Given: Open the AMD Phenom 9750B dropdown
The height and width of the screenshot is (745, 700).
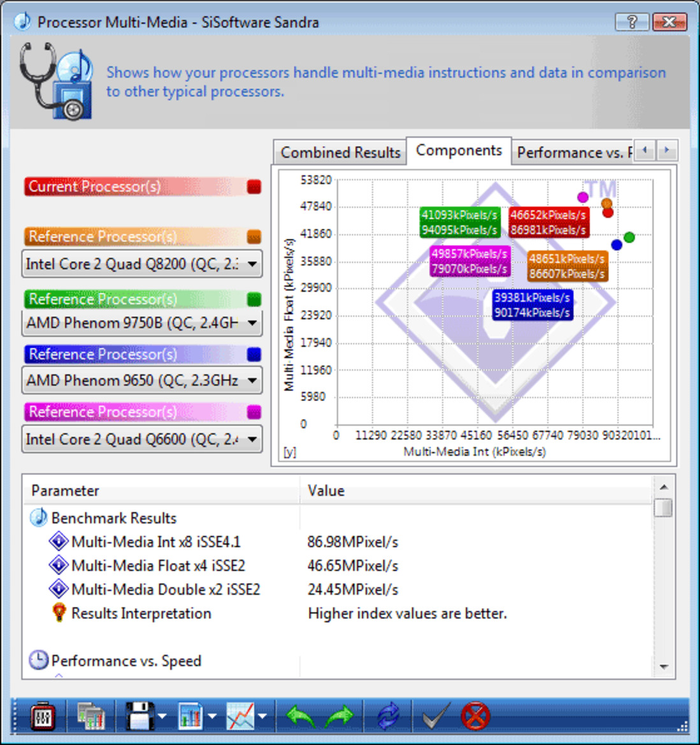Looking at the screenshot, I should 142,323.
